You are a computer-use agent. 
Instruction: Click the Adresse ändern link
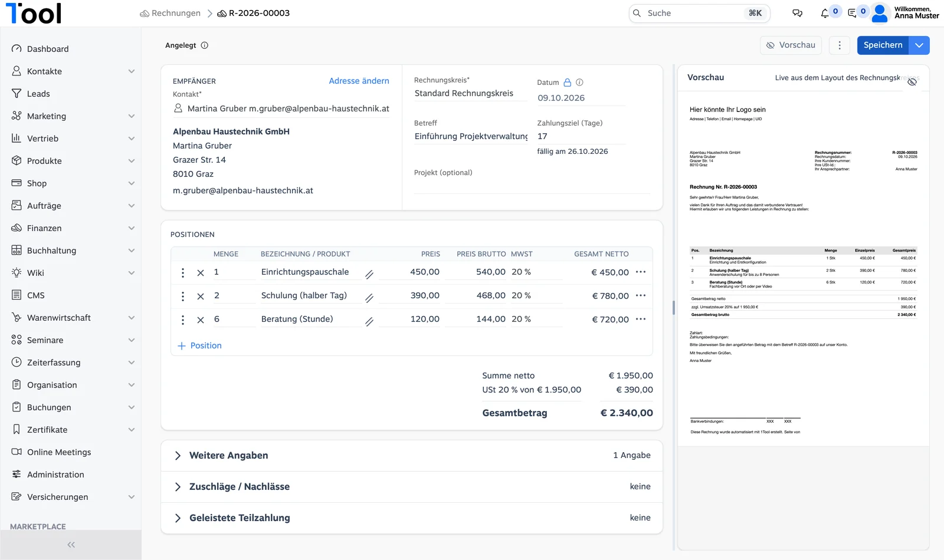[359, 81]
